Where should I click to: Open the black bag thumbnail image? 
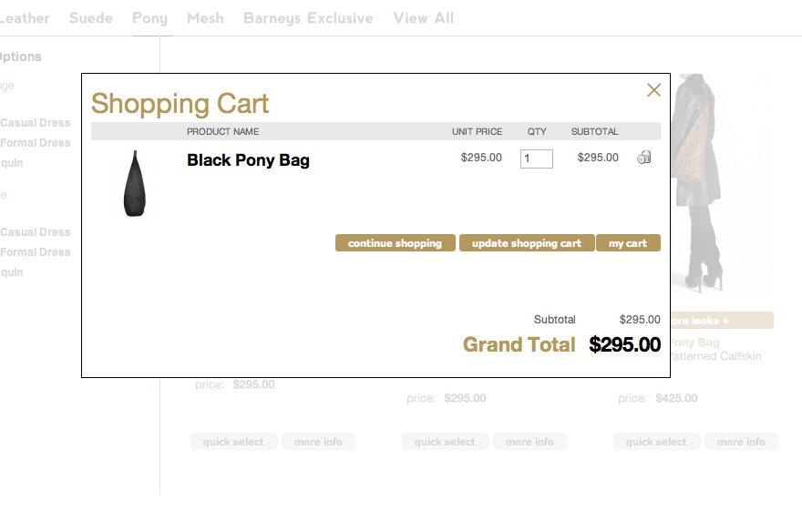[x=134, y=183]
